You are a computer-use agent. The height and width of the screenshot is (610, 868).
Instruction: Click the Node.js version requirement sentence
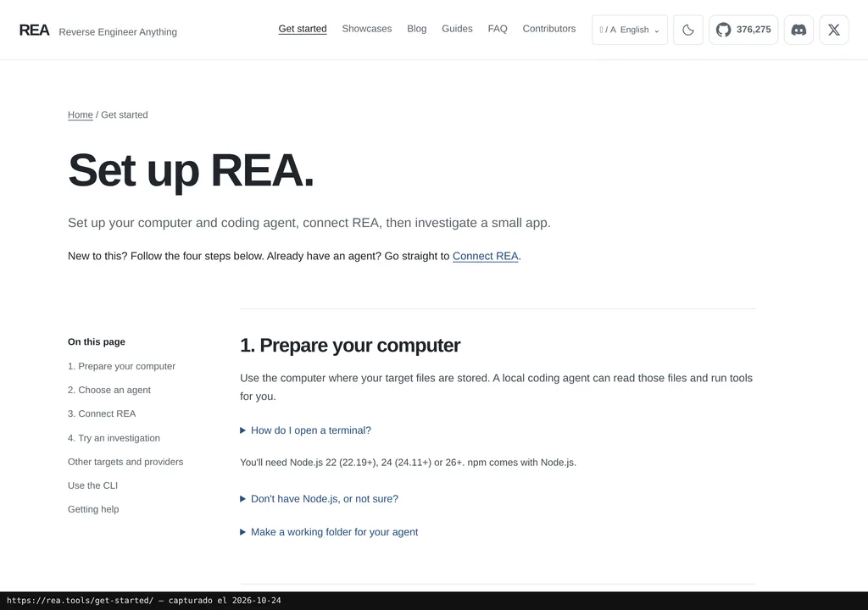click(x=408, y=463)
